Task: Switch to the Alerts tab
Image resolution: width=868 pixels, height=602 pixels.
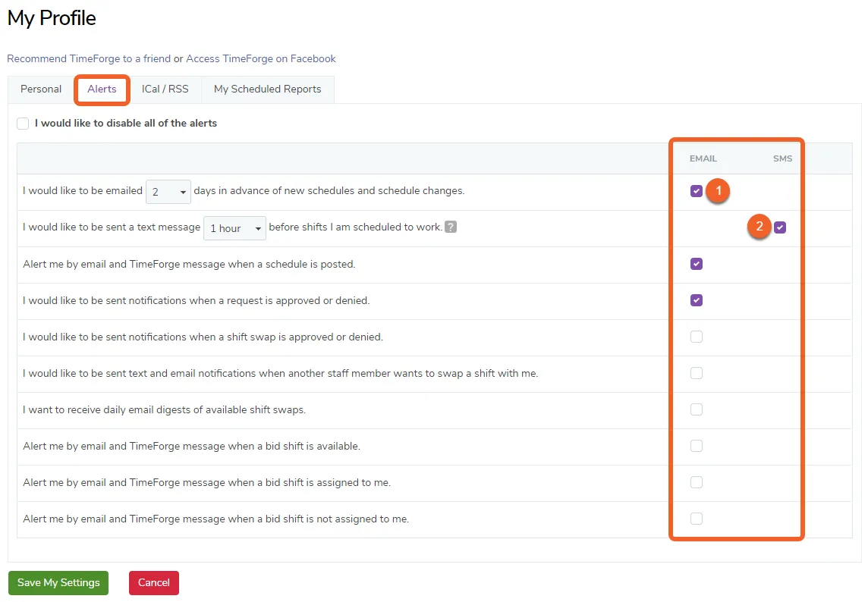Action: click(102, 89)
